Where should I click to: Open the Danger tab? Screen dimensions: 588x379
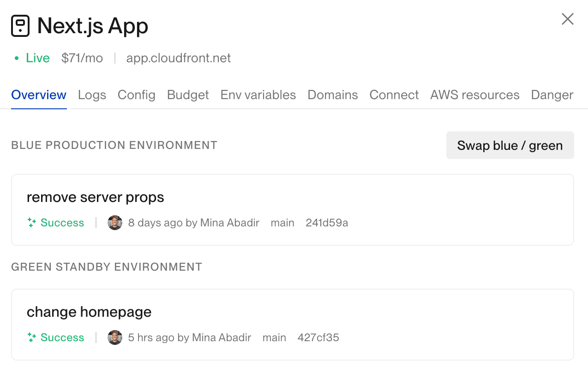[552, 95]
